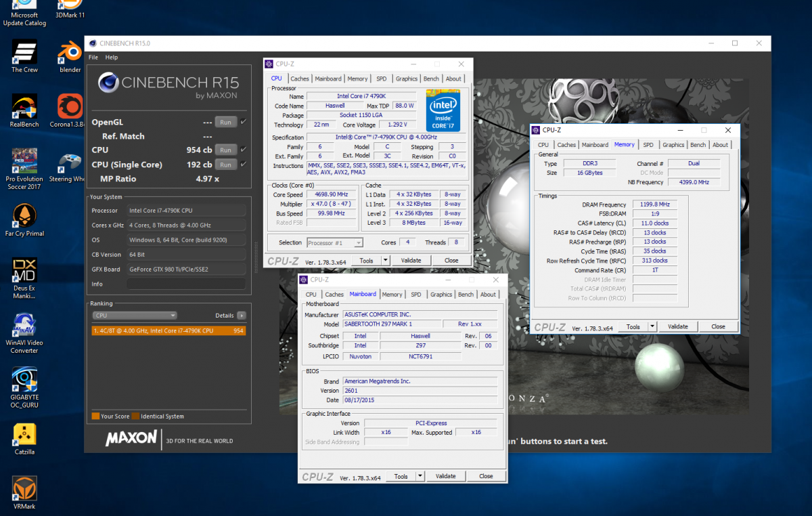Click the Intel Core i7 logo badge
The width and height of the screenshot is (812, 516).
[x=443, y=110]
